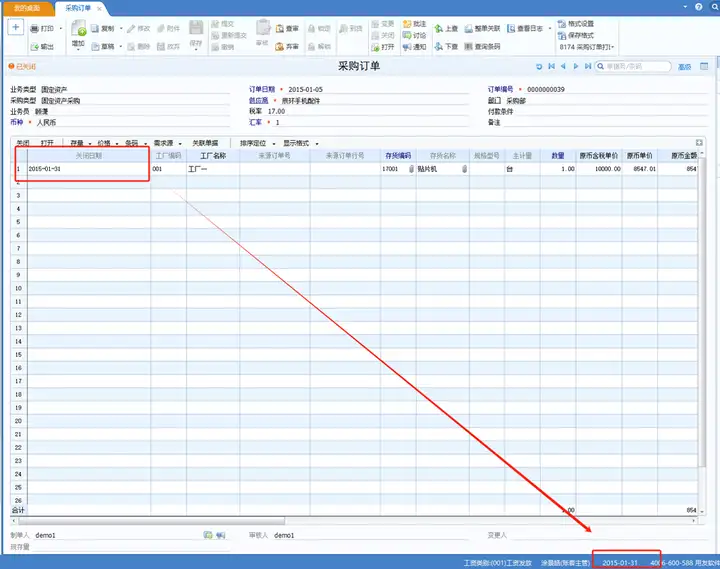The width and height of the screenshot is (720, 569).
Task: Click the 复制 copy document icon
Action: 95,28
